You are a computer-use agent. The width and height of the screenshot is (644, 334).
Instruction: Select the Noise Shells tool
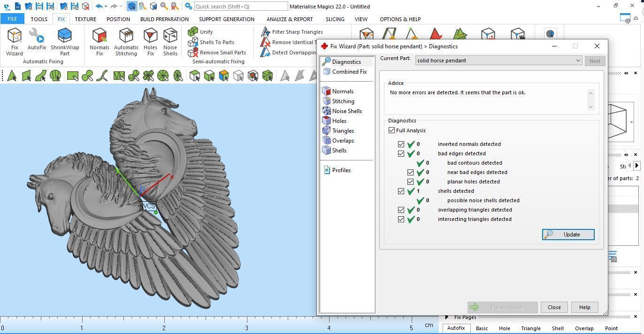[170, 41]
